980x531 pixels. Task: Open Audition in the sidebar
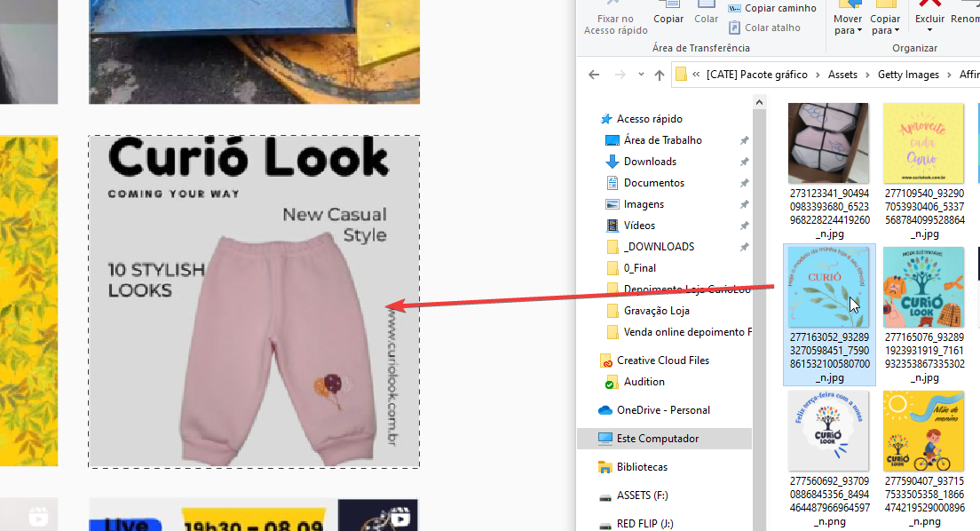644,382
